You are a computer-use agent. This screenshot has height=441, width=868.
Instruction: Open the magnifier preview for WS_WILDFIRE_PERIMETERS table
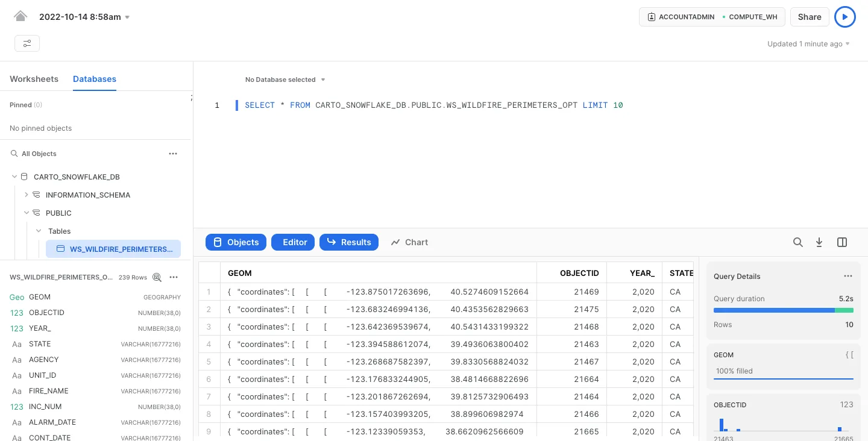(x=157, y=277)
